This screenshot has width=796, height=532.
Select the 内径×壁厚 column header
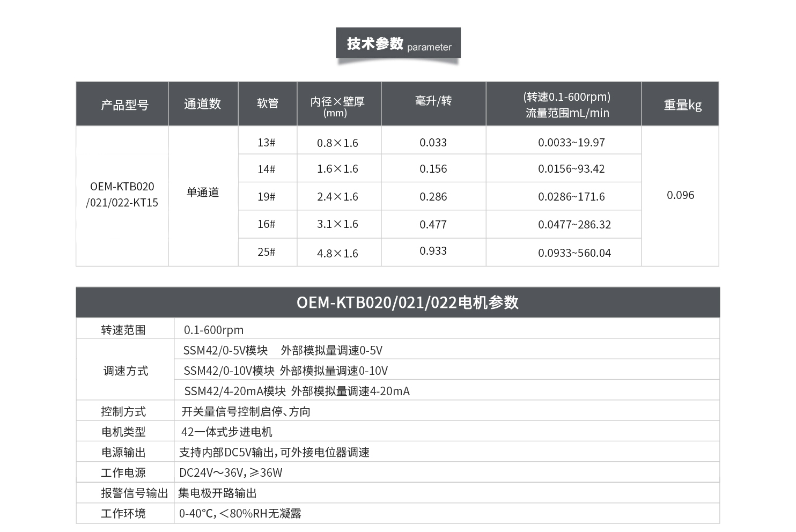(337, 105)
